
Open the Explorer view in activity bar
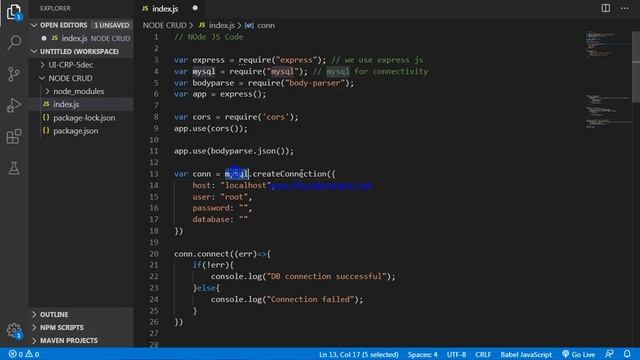pos(14,11)
